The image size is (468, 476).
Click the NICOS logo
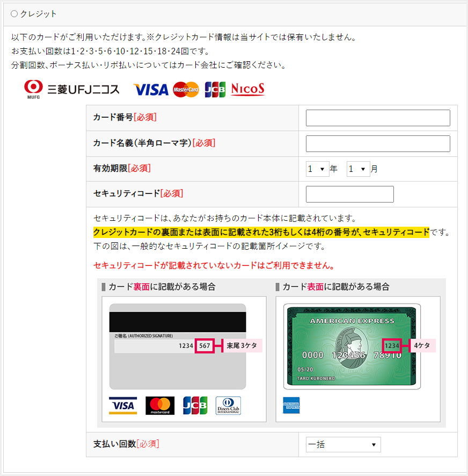(248, 89)
